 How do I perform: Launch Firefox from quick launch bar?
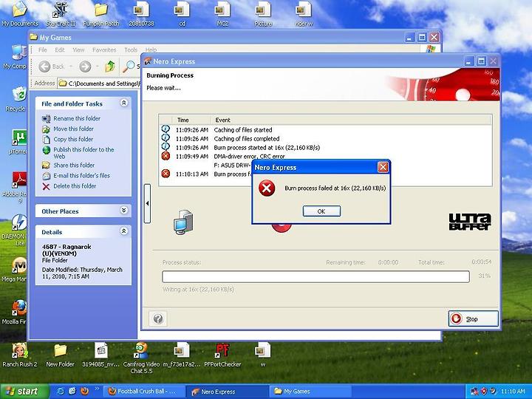[x=84, y=391]
